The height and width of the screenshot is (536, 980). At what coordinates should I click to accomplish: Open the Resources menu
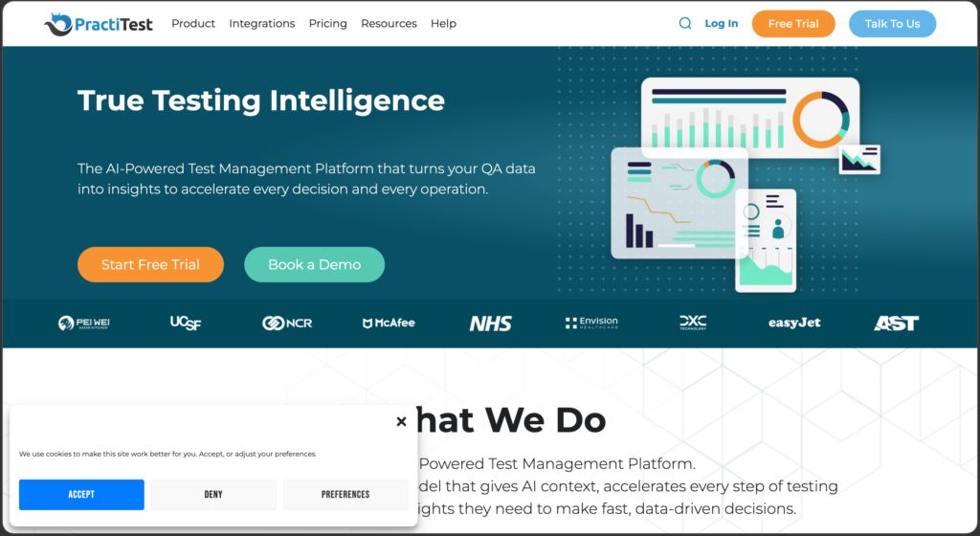click(389, 23)
